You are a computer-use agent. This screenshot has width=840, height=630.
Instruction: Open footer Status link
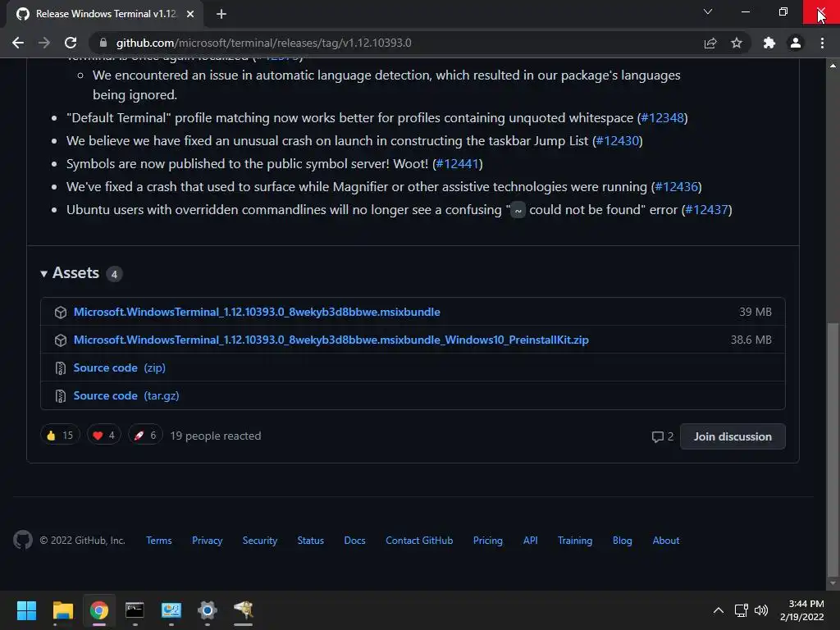click(x=311, y=541)
